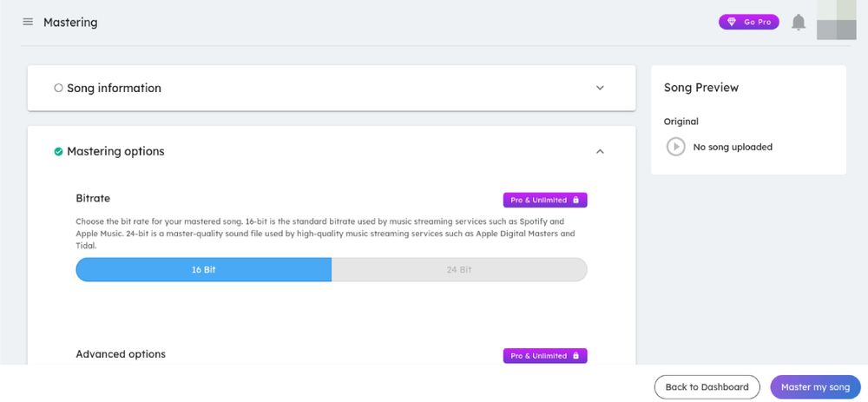Viewport: 868px width, 402px height.
Task: Switch bitrate to 24 Bit
Action: coord(459,270)
